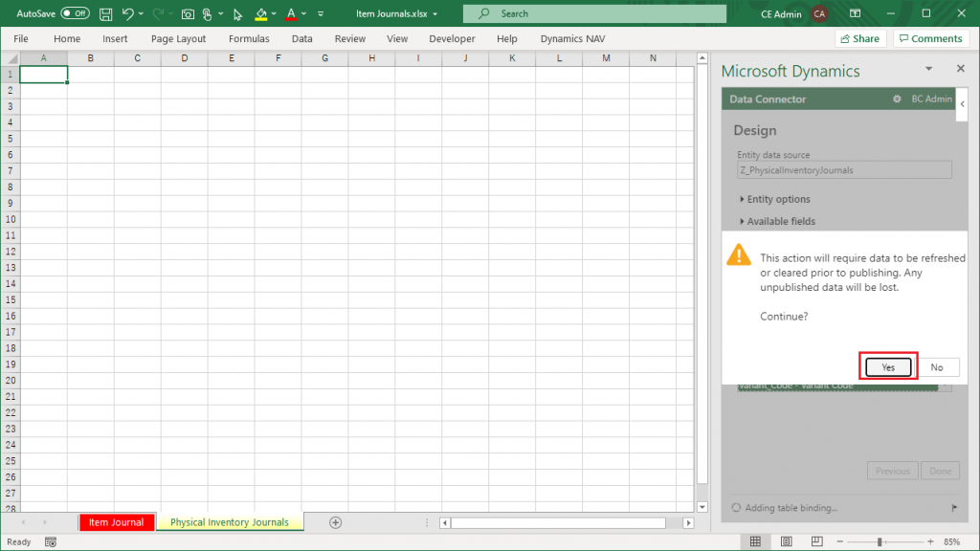
Task: Expand the Available fields section
Action: click(x=777, y=221)
